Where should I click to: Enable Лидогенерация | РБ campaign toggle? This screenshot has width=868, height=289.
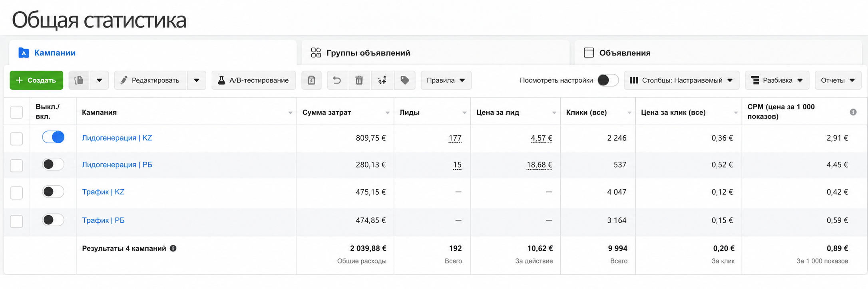click(53, 164)
